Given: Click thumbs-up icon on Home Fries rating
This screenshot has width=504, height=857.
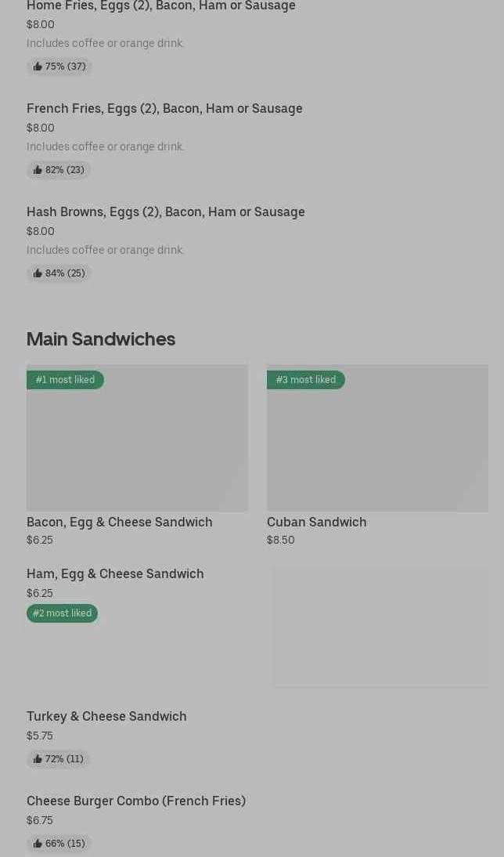Looking at the screenshot, I should (x=38, y=67).
